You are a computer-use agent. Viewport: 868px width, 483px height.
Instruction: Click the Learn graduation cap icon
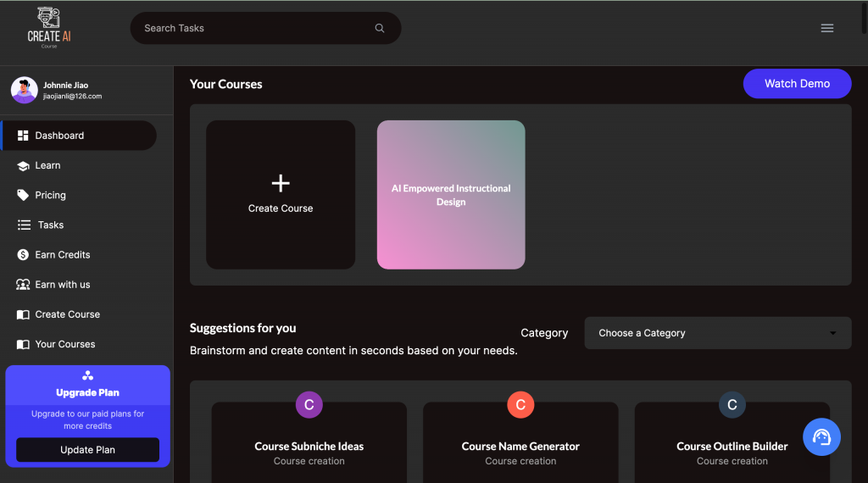pos(23,166)
